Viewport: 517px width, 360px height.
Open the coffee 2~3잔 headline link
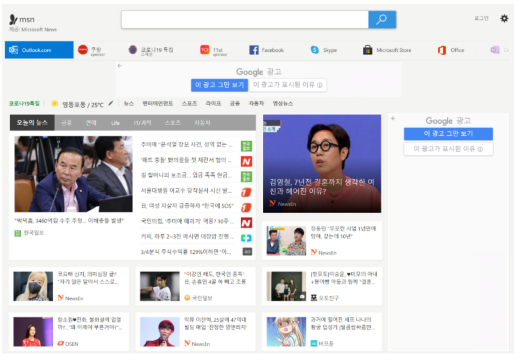tap(187, 236)
